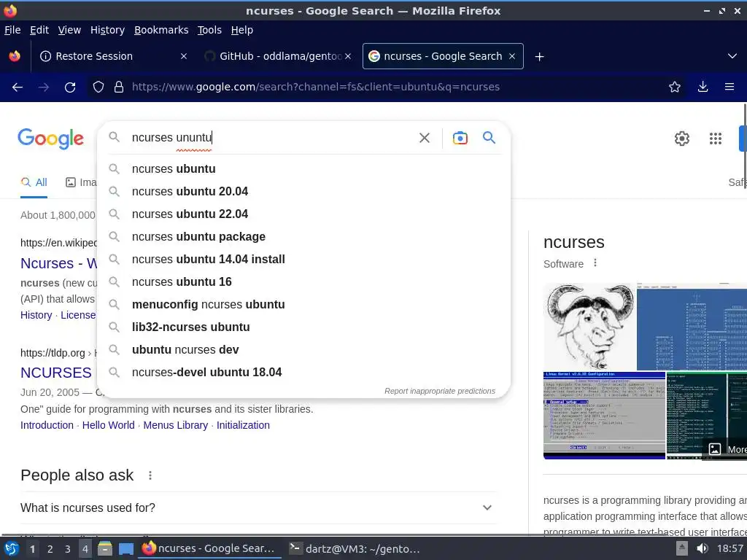Submit search with blue magnifier button
The image size is (747, 560).
pyautogui.click(x=489, y=138)
